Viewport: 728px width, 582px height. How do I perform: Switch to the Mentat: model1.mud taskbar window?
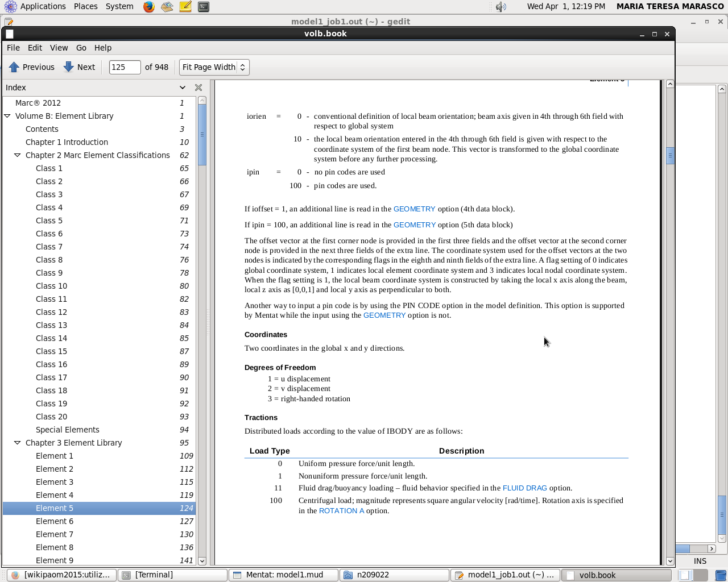(x=283, y=575)
